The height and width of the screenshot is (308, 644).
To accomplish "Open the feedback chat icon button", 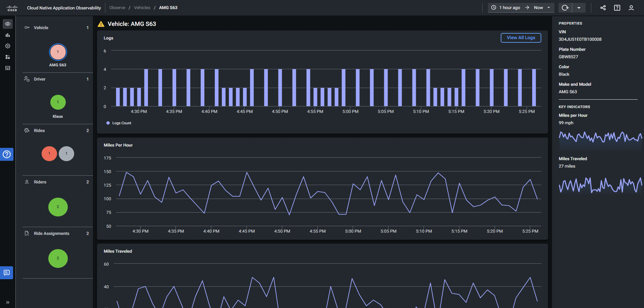I will (7, 273).
